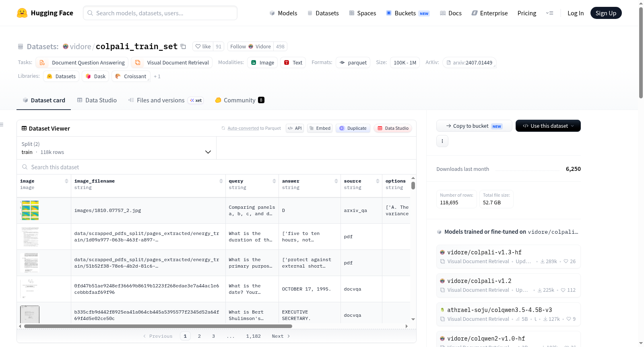Click the sort icon on source column

point(378,181)
